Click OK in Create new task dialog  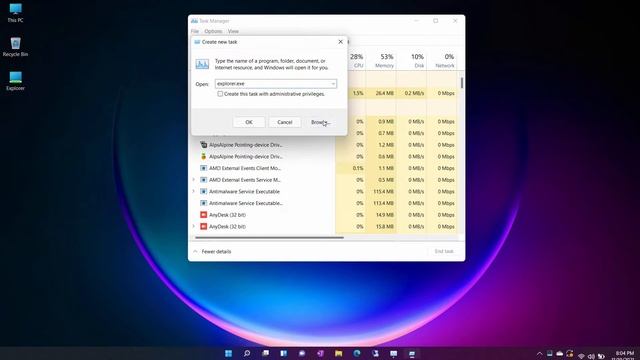pos(249,122)
